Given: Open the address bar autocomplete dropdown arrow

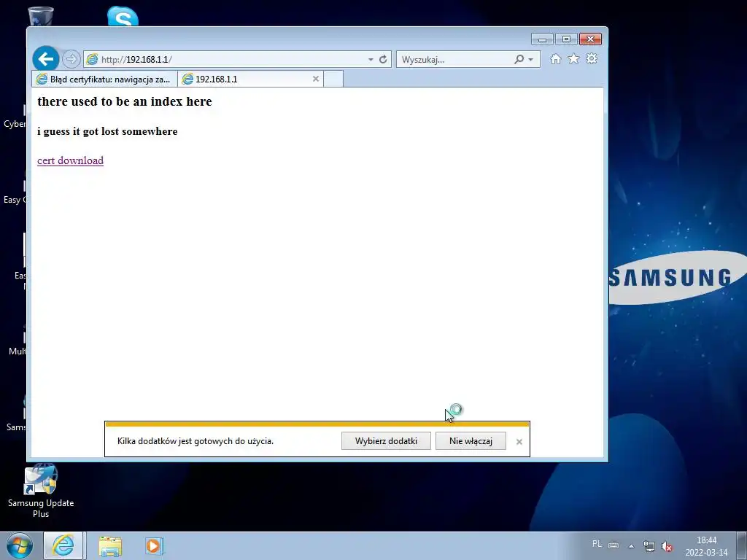Looking at the screenshot, I should [x=371, y=60].
